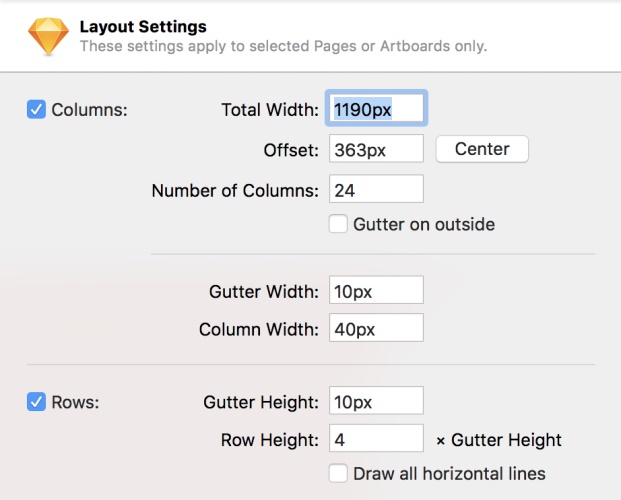The height and width of the screenshot is (500, 621).
Task: Click the Gutter Height input field
Action: coord(376,402)
